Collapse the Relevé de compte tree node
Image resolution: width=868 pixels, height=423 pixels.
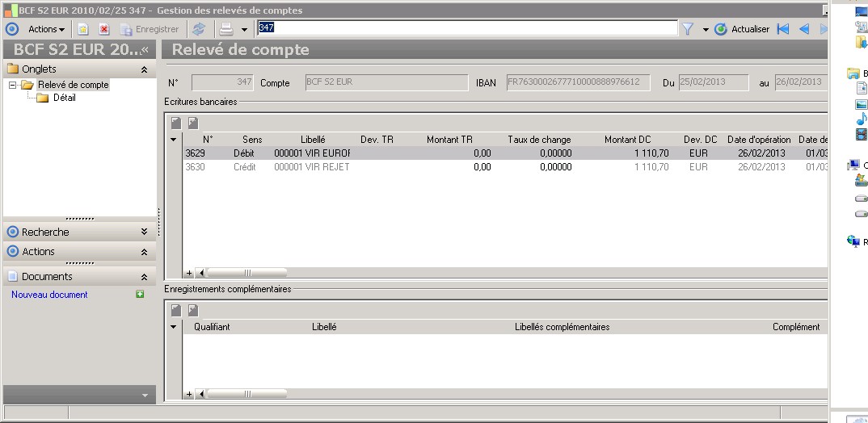point(13,85)
